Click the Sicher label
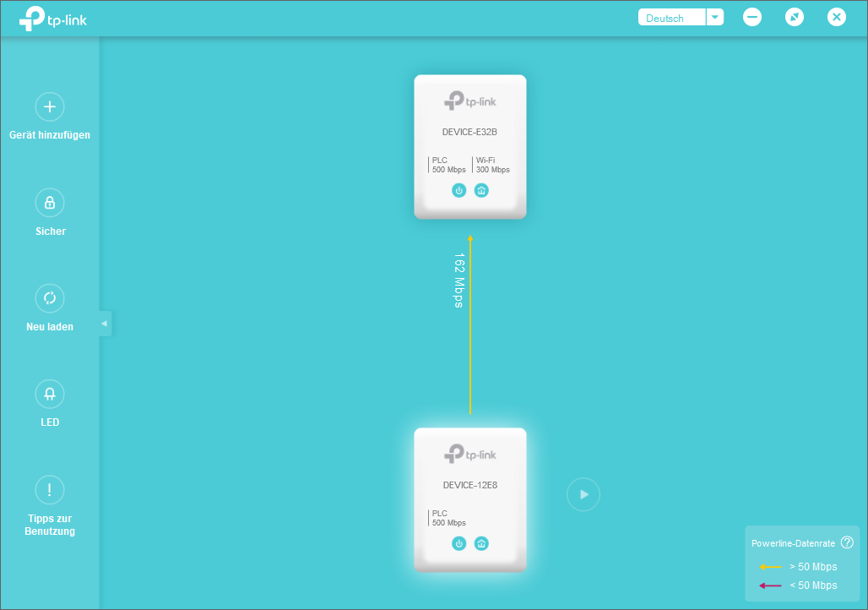 (51, 231)
